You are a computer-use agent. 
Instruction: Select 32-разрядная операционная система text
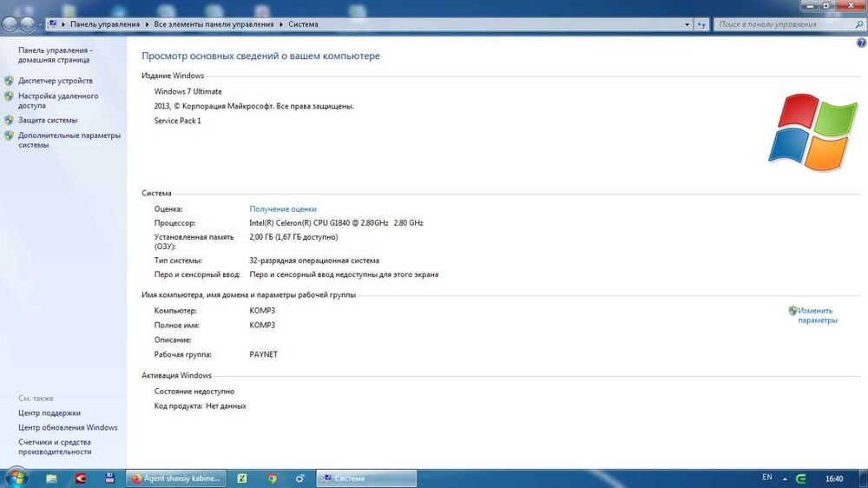point(314,260)
